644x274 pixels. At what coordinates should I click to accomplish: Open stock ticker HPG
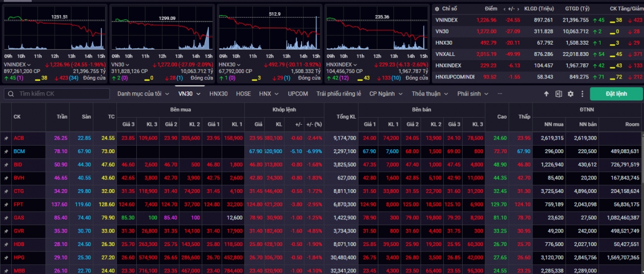point(19,257)
